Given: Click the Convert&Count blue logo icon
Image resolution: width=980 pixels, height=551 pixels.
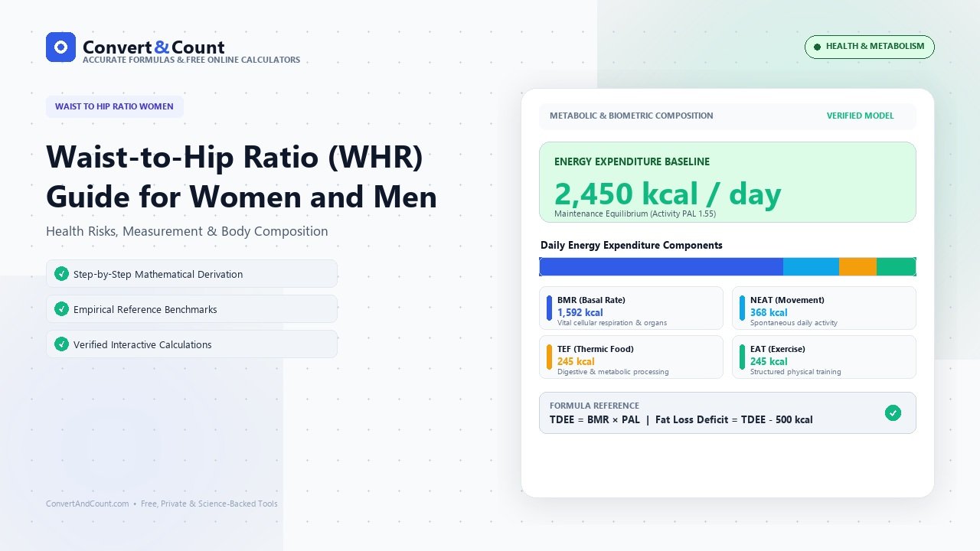Looking at the screenshot, I should 60,47.
